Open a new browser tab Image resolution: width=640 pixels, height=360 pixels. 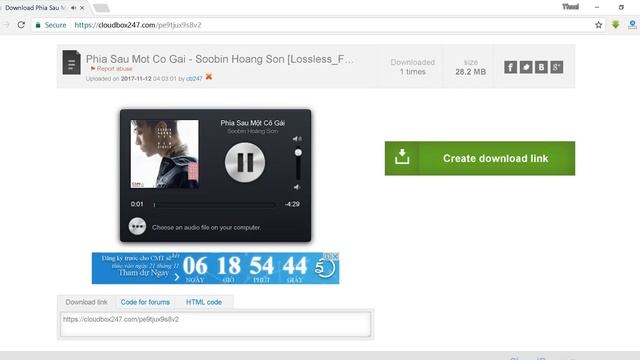pos(101,8)
